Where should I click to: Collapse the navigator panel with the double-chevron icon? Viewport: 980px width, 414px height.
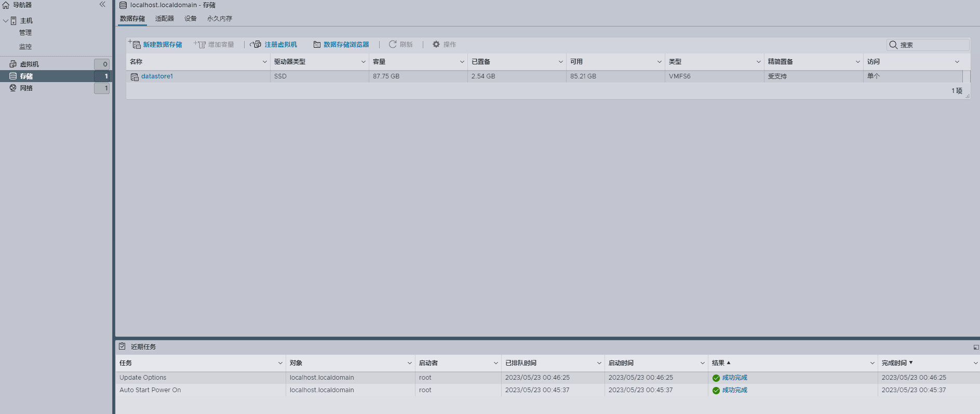click(x=102, y=5)
